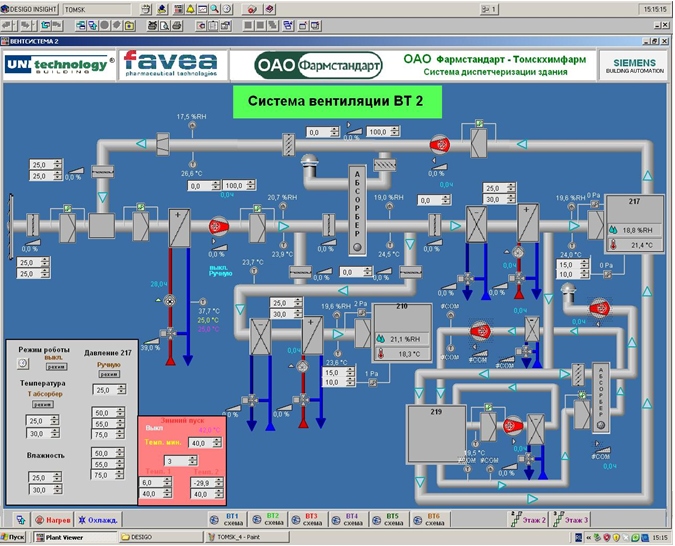Click the 21,1 %RH reading in room 210
The height and width of the screenshot is (546, 675).
click(403, 339)
